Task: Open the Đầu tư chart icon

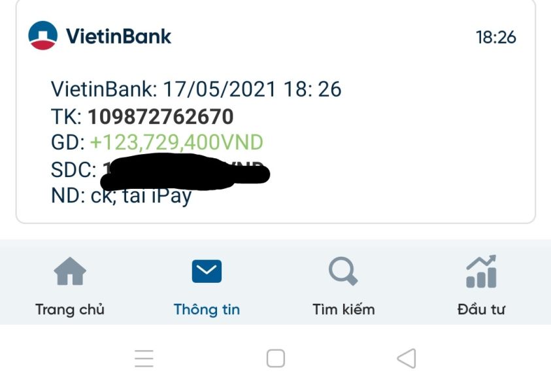Action: (x=481, y=271)
